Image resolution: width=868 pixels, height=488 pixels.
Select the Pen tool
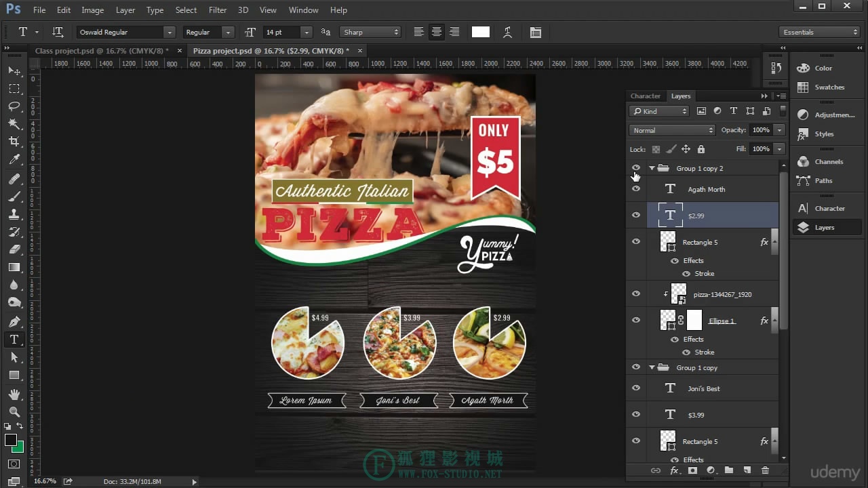pyautogui.click(x=14, y=321)
